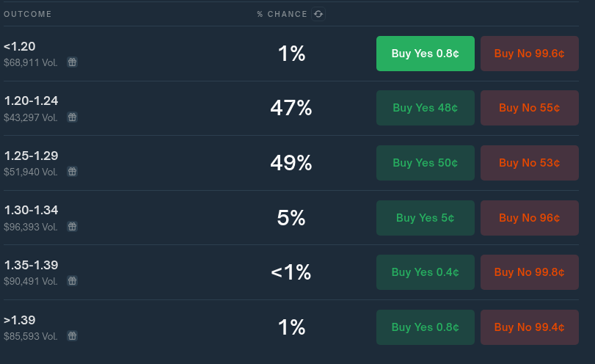Viewport: 595px width, 364px height.
Task: Expand the >1.39 outcome row
Action: [291, 327]
